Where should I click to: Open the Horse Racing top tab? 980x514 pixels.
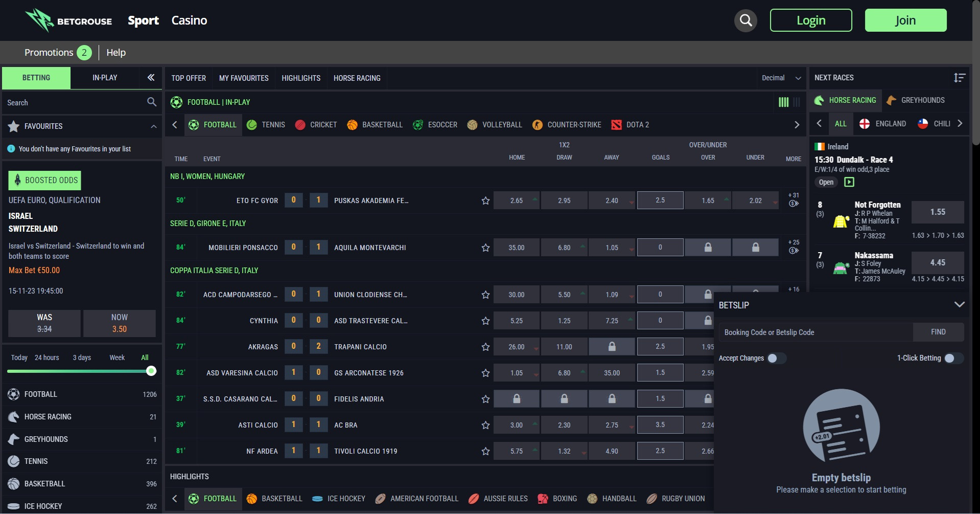[357, 78]
